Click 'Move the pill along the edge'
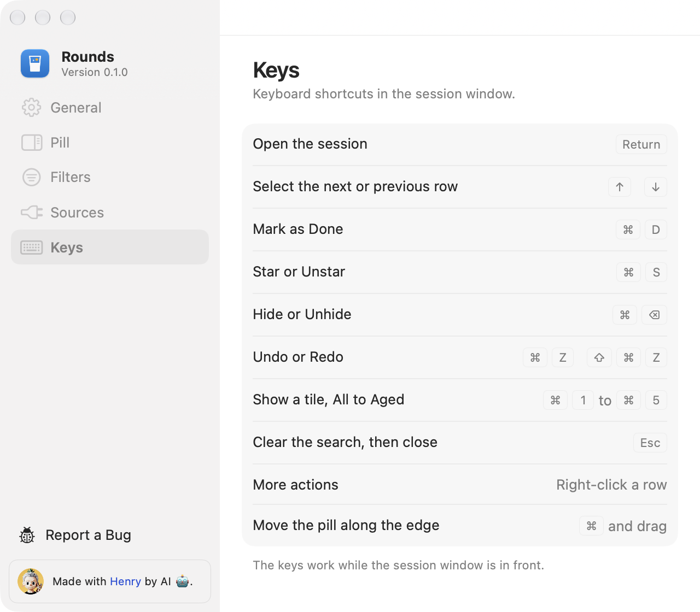Screen dimensions: 700x612 346,525
